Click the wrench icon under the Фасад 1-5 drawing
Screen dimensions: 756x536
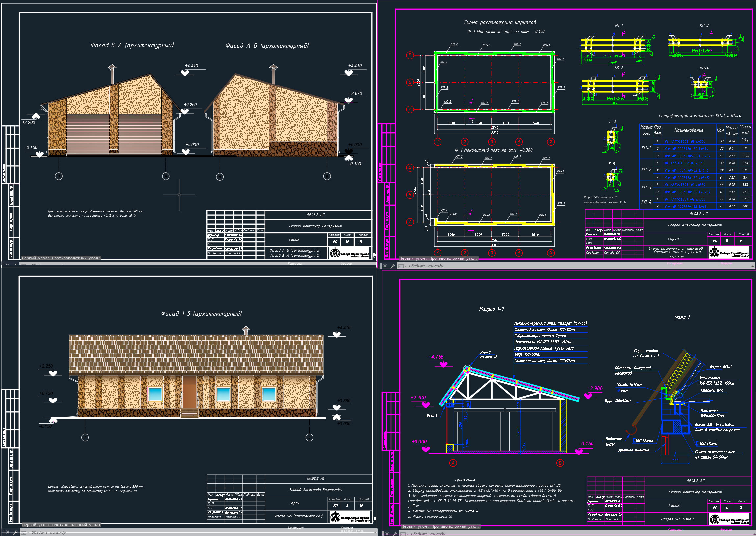pos(15,532)
